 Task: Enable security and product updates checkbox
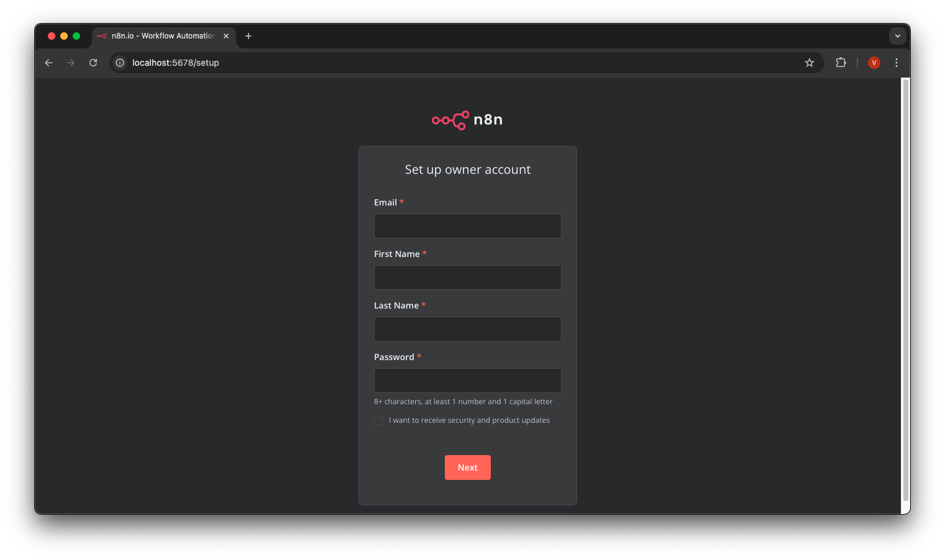pos(378,421)
